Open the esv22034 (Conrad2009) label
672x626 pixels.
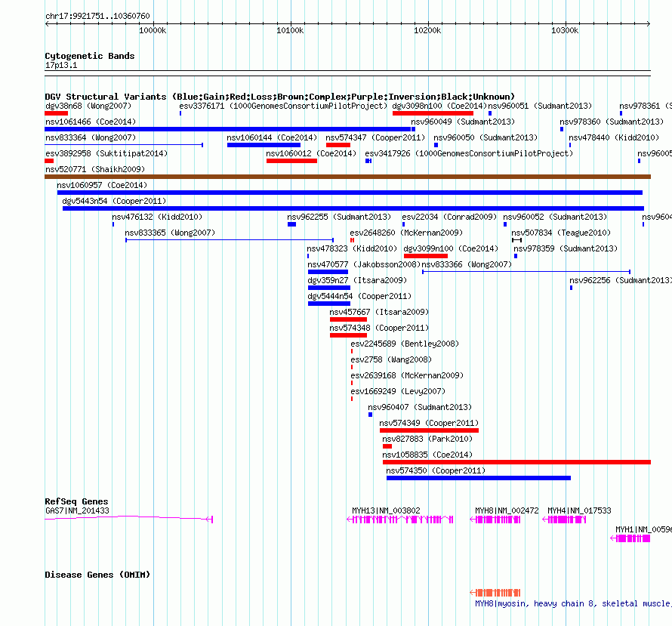tap(449, 217)
